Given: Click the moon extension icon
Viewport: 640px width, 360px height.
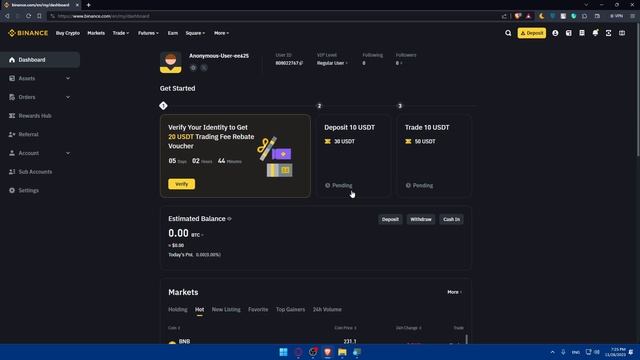Looking at the screenshot, I should tap(542, 16).
